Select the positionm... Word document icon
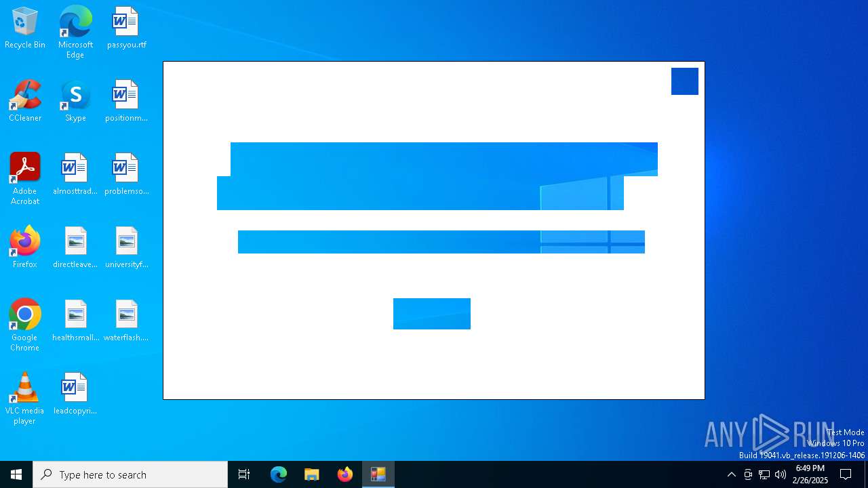 pyautogui.click(x=126, y=102)
